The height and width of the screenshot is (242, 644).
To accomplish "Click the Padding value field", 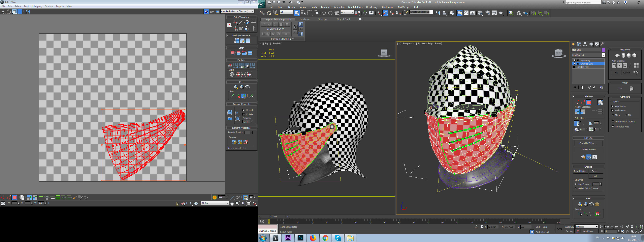I will tap(246, 122).
